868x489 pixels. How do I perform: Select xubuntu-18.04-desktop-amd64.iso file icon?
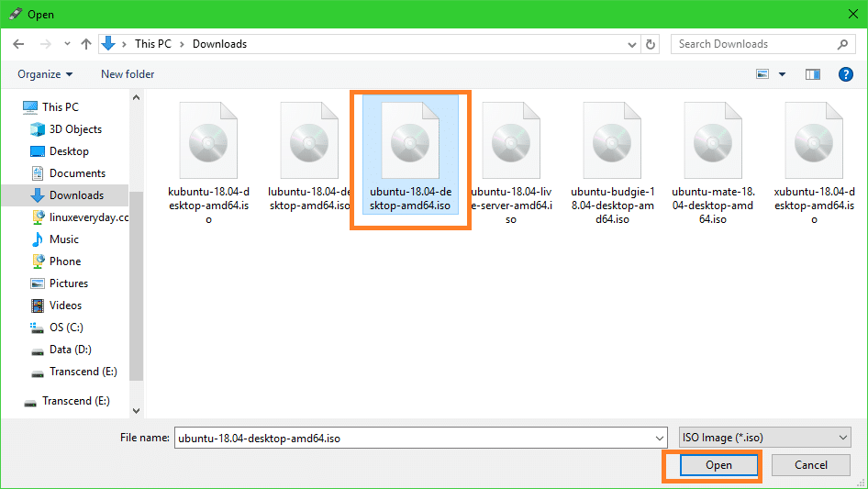(x=814, y=142)
